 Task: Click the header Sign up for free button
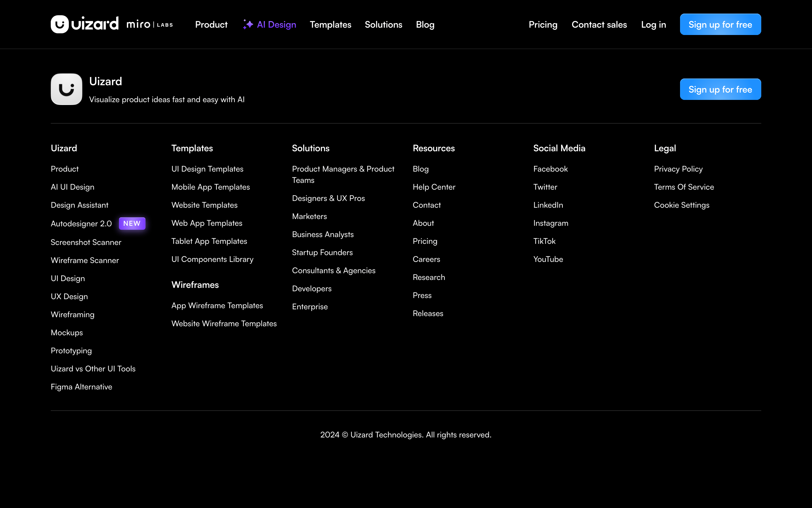[x=720, y=24]
